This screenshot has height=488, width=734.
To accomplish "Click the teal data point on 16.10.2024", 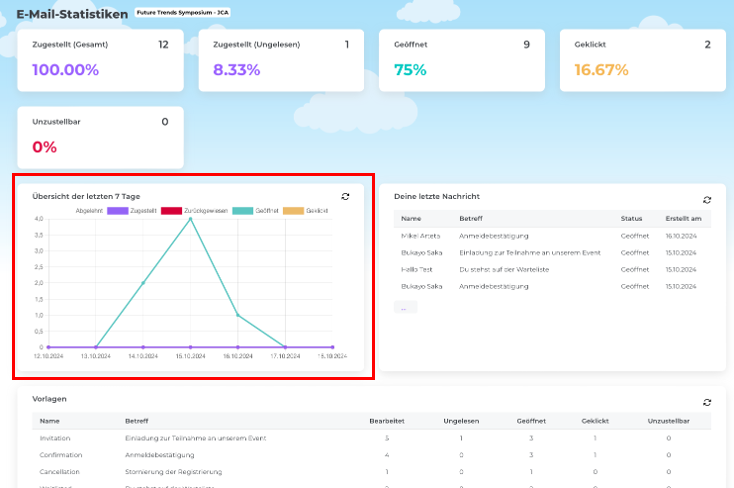I will point(238,315).
